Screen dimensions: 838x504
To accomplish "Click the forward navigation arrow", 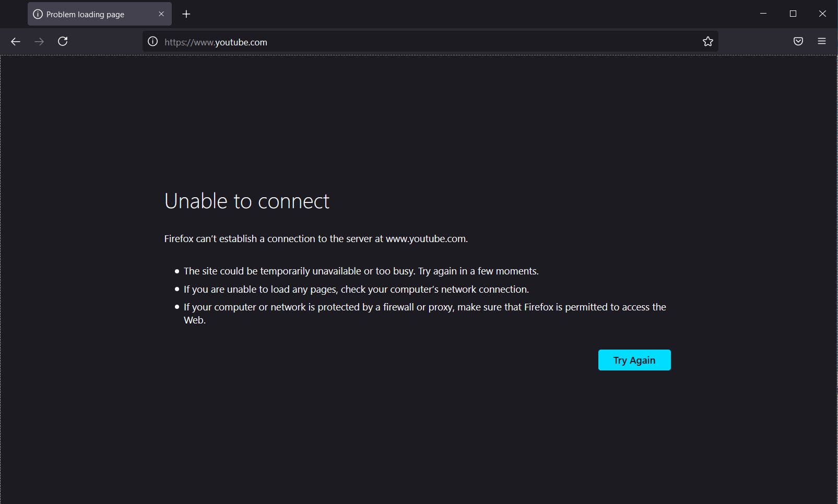I will click(39, 42).
